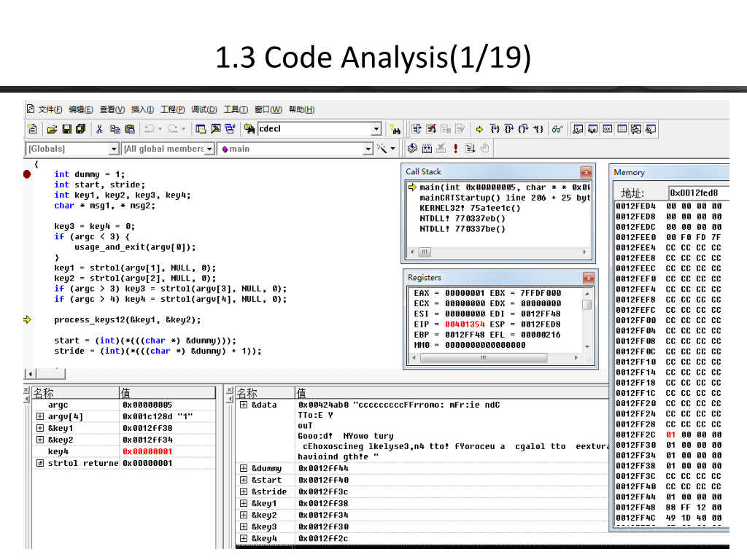747x560 pixels.
Task: Click the Save icon
Action: tap(66, 129)
